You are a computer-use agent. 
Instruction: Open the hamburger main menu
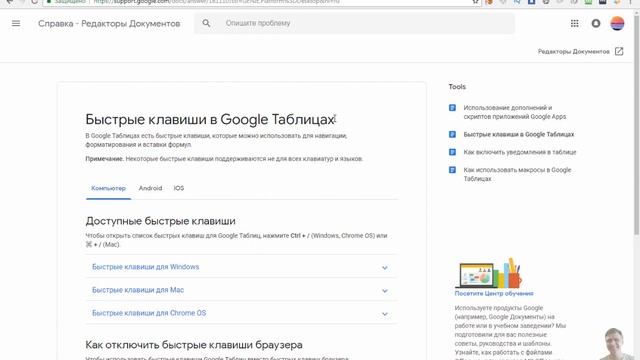pos(16,23)
